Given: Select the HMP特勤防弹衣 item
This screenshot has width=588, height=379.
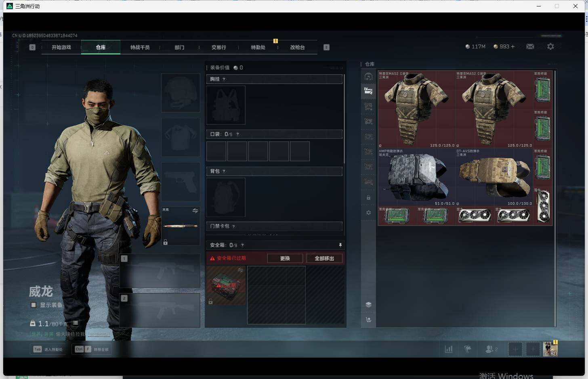Looking at the screenshot, I should (417, 177).
